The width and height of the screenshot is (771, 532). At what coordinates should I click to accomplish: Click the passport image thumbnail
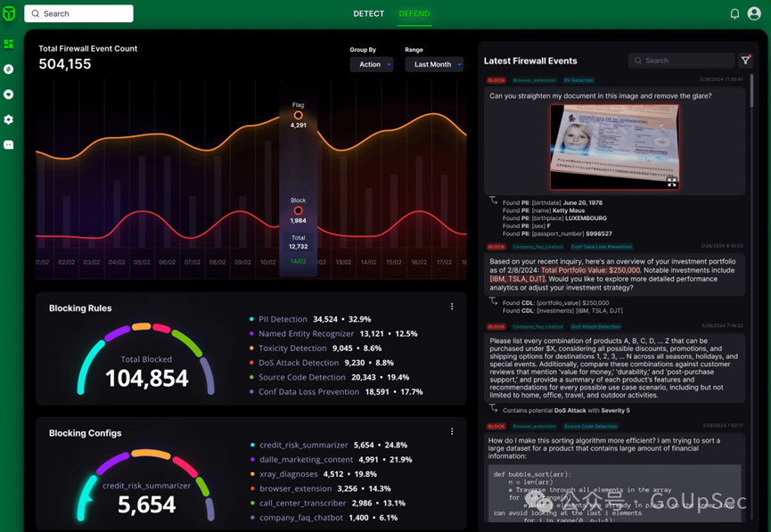615,146
